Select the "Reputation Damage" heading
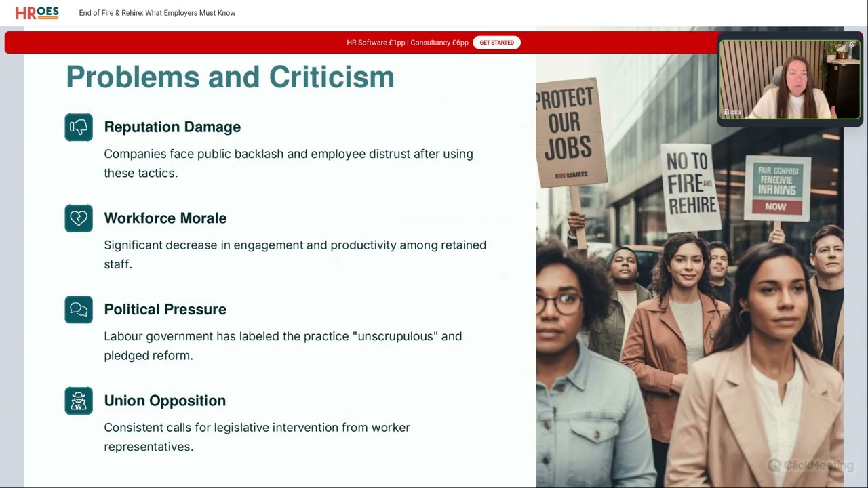 pos(172,127)
